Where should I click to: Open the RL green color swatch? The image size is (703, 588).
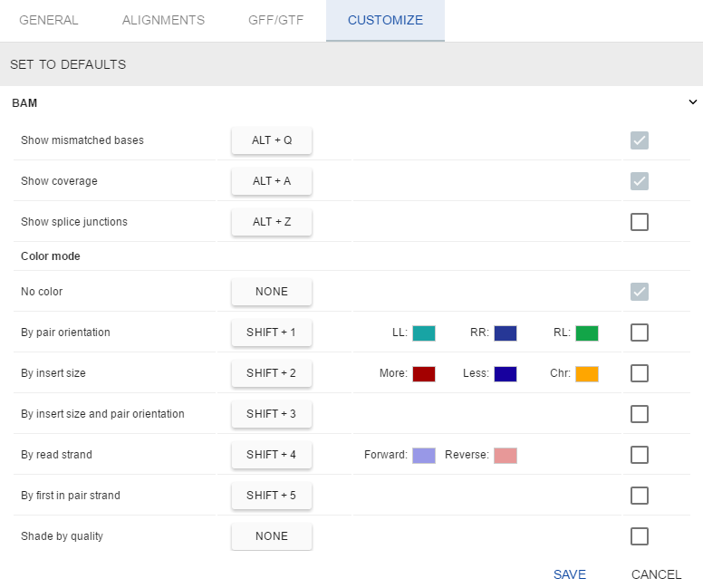[587, 333]
